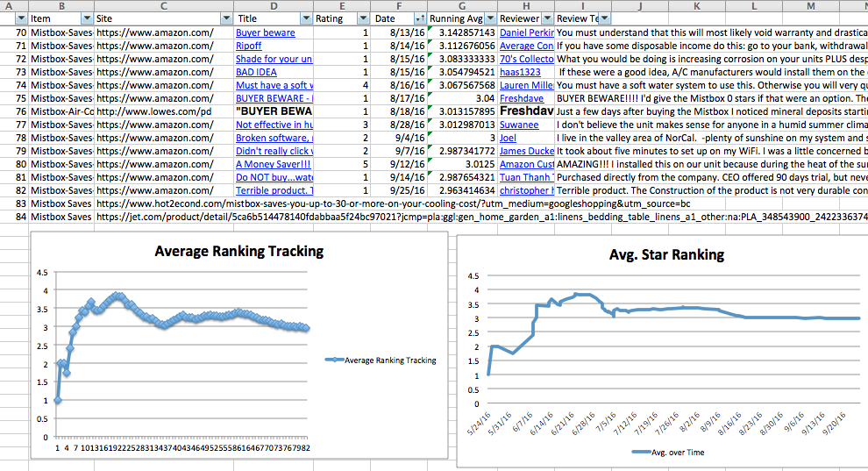Select the rating cell with value 5

tap(342, 164)
